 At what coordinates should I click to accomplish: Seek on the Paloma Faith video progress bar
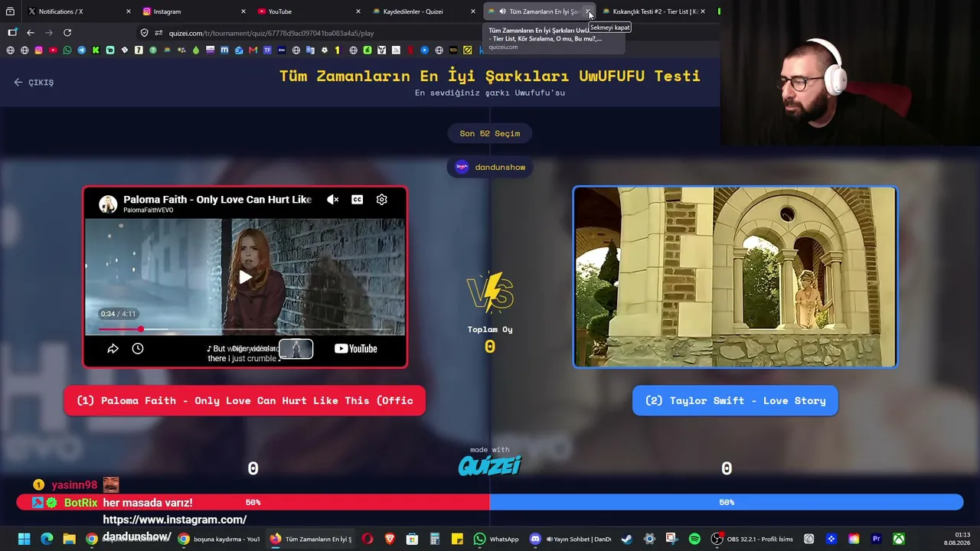tap(245, 329)
